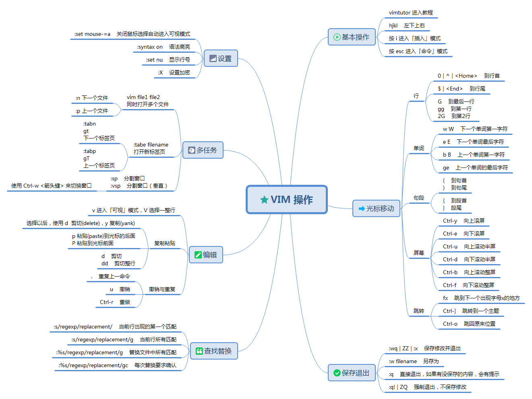Select the 0 | ^ | <Home> 到行首 entry
The width and height of the screenshot is (532, 399).
(x=469, y=76)
